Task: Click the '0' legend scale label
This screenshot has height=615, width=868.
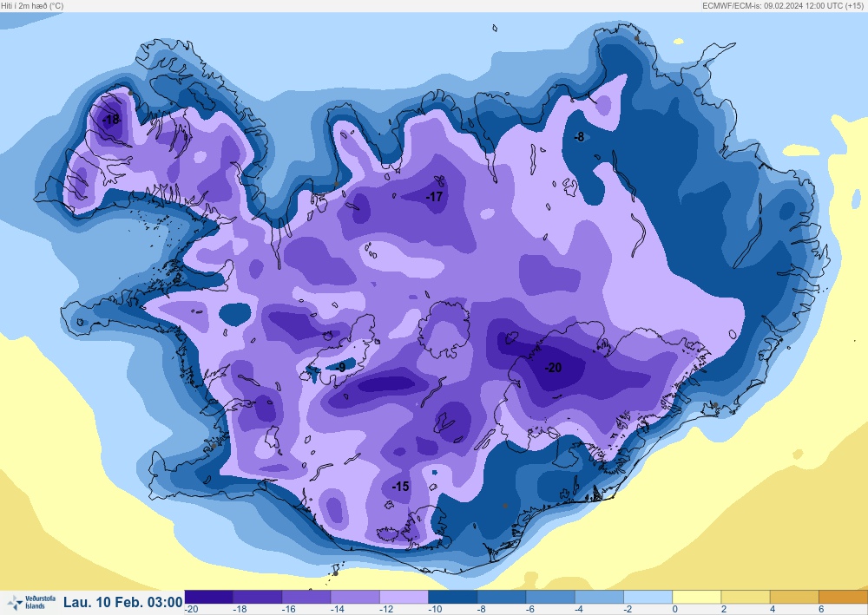Action: pos(674,610)
